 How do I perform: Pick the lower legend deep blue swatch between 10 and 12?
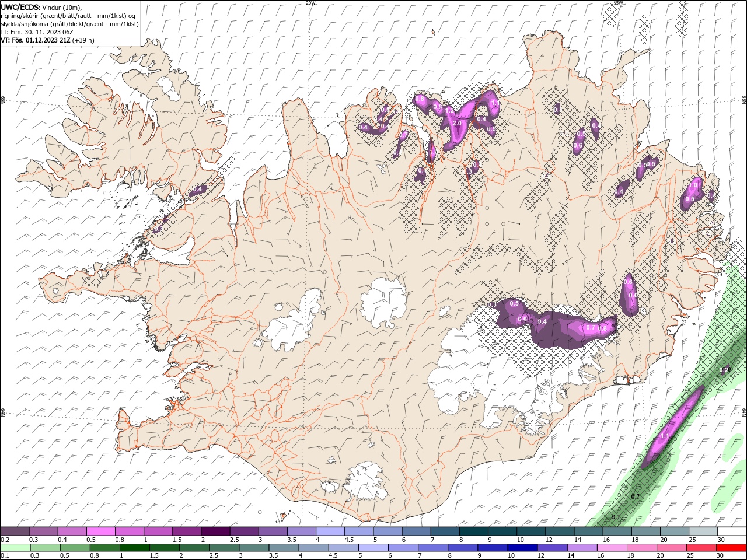tap(522, 548)
